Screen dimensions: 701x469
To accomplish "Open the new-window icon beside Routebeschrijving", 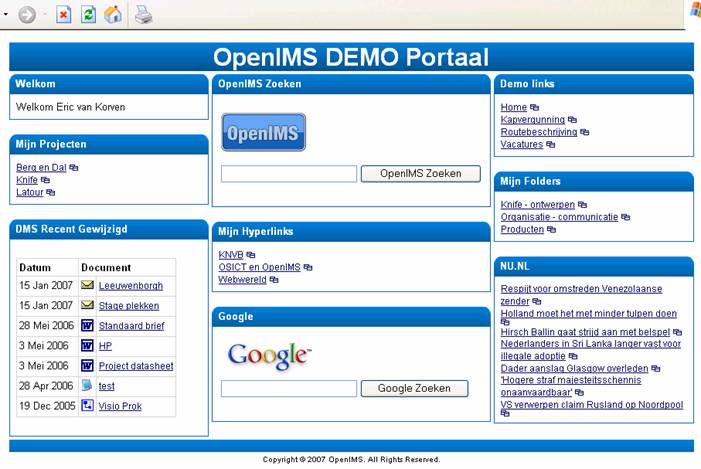I will (x=584, y=132).
